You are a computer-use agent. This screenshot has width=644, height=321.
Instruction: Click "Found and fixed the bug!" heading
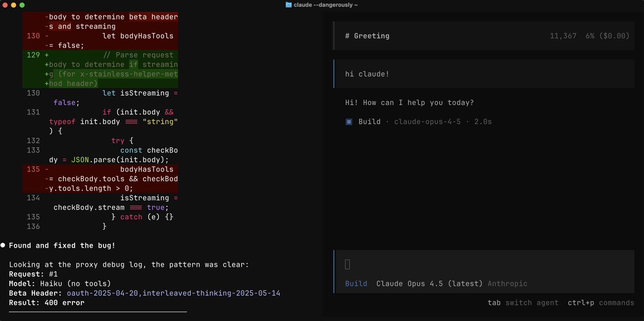point(62,245)
